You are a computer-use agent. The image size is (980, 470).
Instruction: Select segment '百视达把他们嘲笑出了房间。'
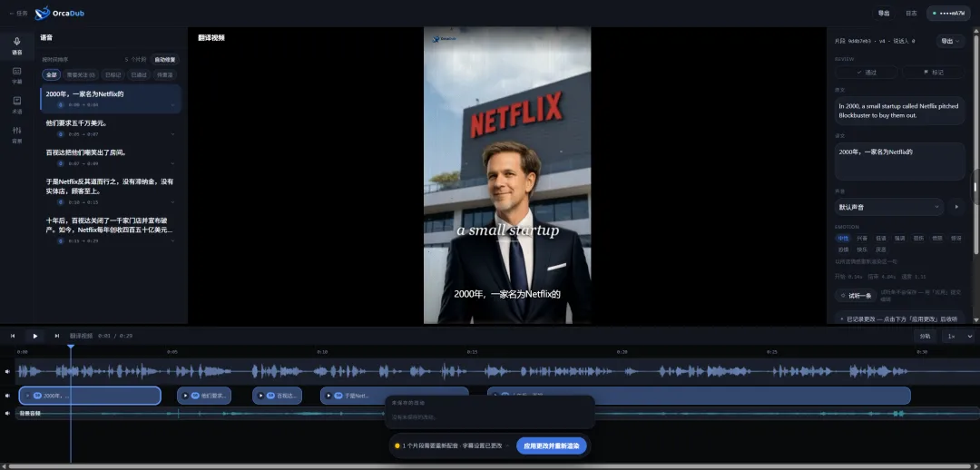pyautogui.click(x=111, y=158)
